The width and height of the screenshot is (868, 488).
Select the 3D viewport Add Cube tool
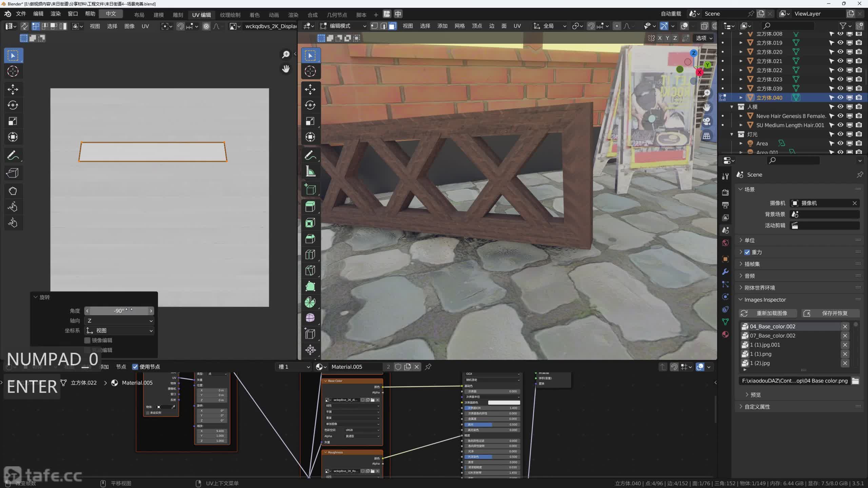310,189
